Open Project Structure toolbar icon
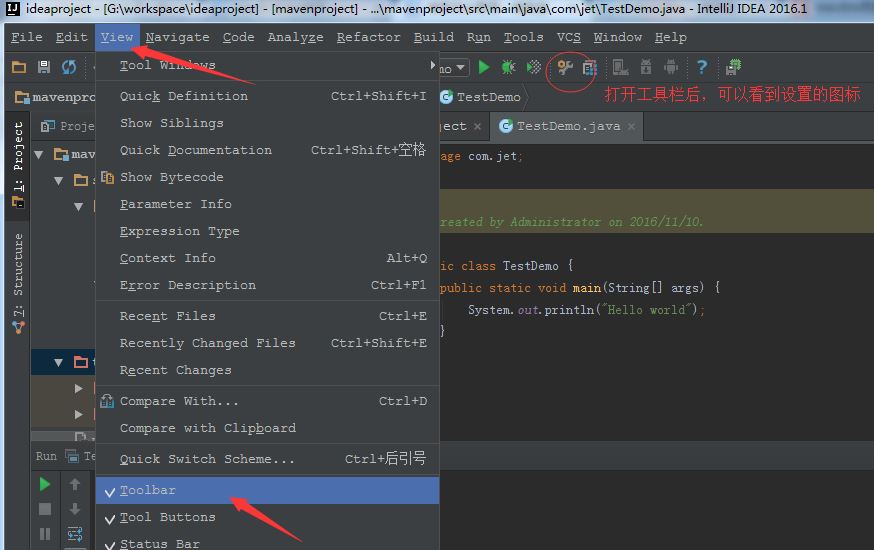874x550 pixels. point(589,67)
